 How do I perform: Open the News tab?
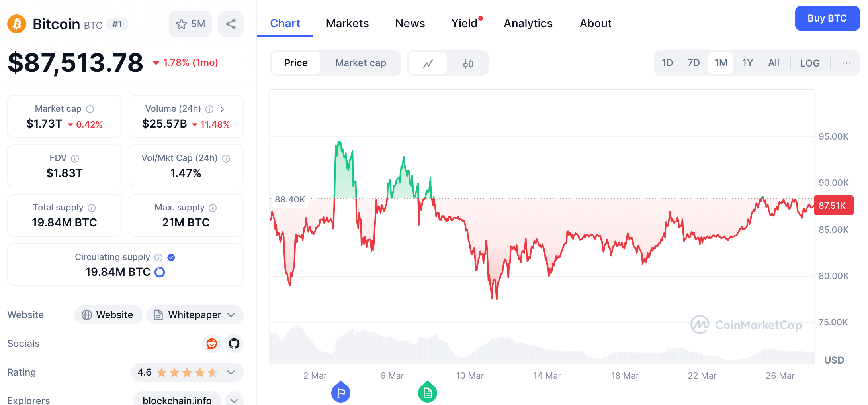tap(410, 23)
